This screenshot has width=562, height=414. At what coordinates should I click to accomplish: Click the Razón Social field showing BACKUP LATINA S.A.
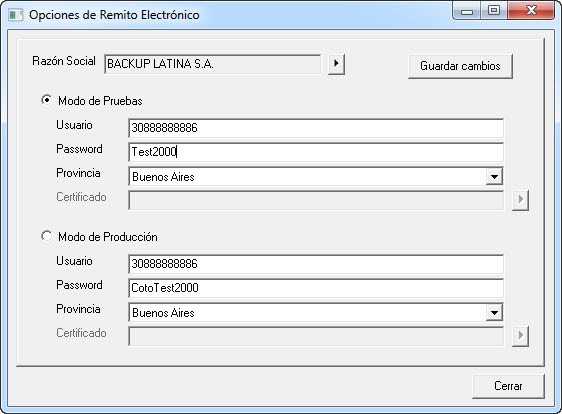pyautogui.click(x=213, y=64)
